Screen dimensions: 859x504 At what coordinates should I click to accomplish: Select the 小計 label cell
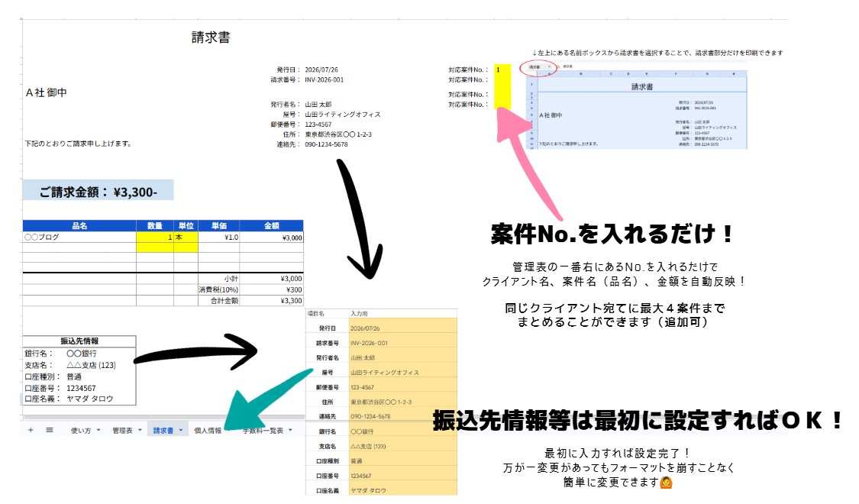(218, 279)
